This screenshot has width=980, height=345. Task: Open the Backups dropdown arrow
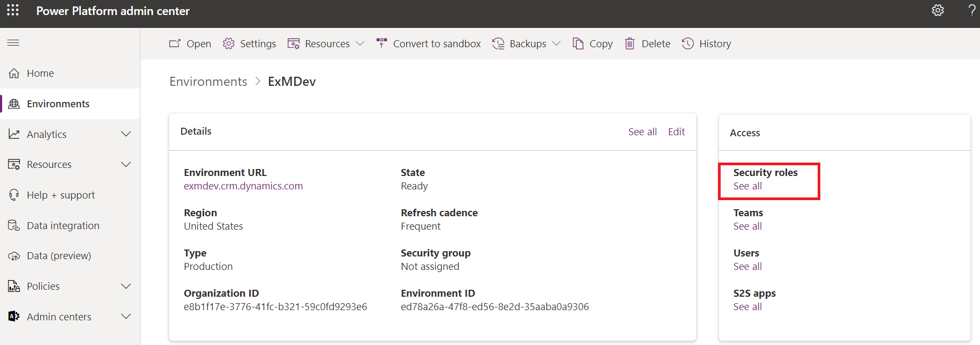556,43
